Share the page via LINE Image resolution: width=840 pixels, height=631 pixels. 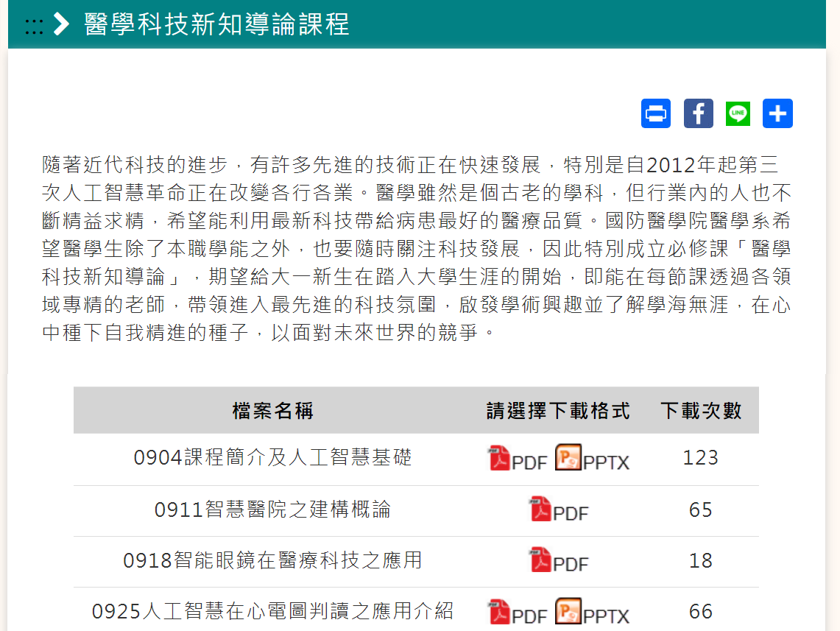point(738,113)
